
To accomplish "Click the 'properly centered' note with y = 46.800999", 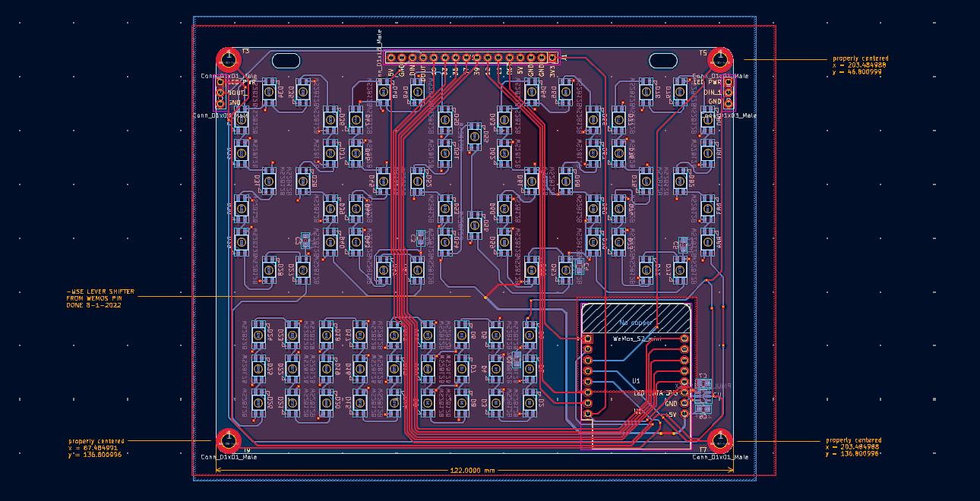I will pyautogui.click(x=860, y=65).
